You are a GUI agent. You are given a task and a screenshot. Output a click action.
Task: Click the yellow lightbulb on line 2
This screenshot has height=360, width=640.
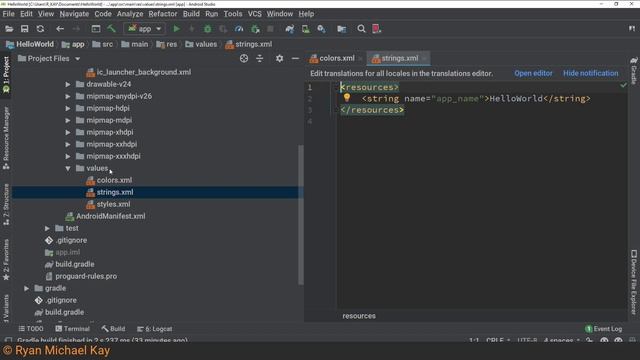(x=347, y=98)
